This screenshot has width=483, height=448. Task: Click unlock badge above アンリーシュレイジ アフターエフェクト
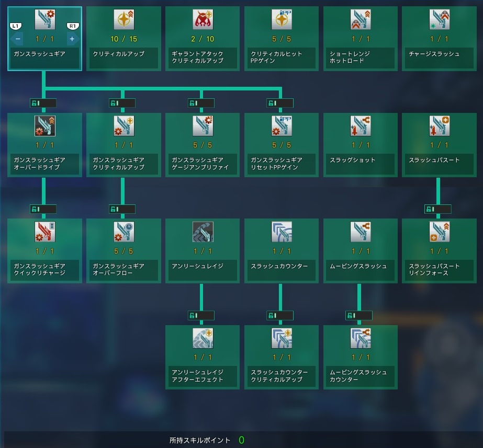click(201, 315)
